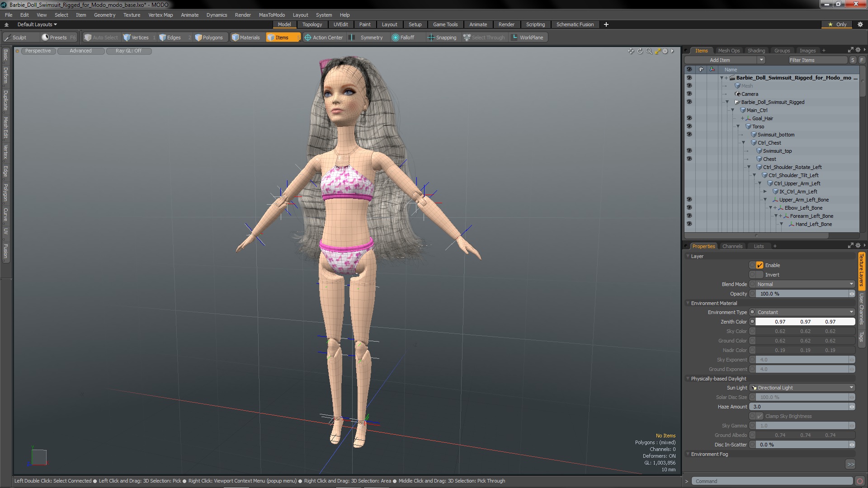This screenshot has width=868, height=488.
Task: Toggle the Clamp Sky Brightness checkbox
Action: click(759, 416)
